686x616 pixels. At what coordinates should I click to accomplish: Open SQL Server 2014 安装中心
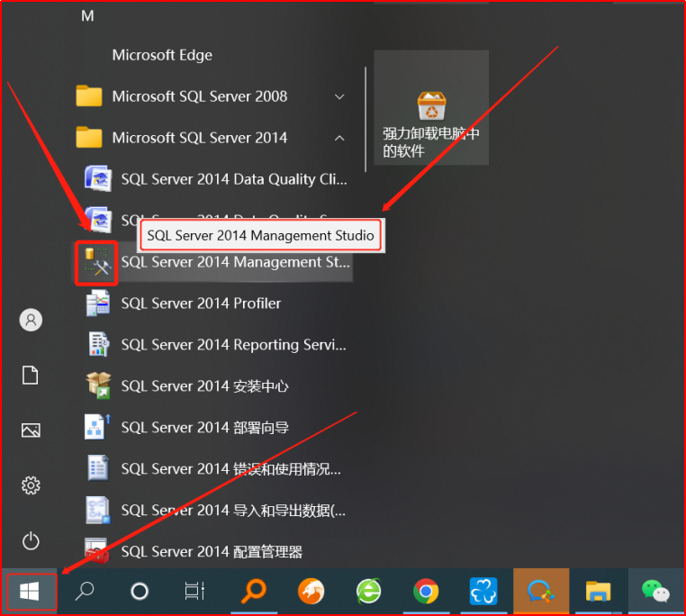(204, 386)
